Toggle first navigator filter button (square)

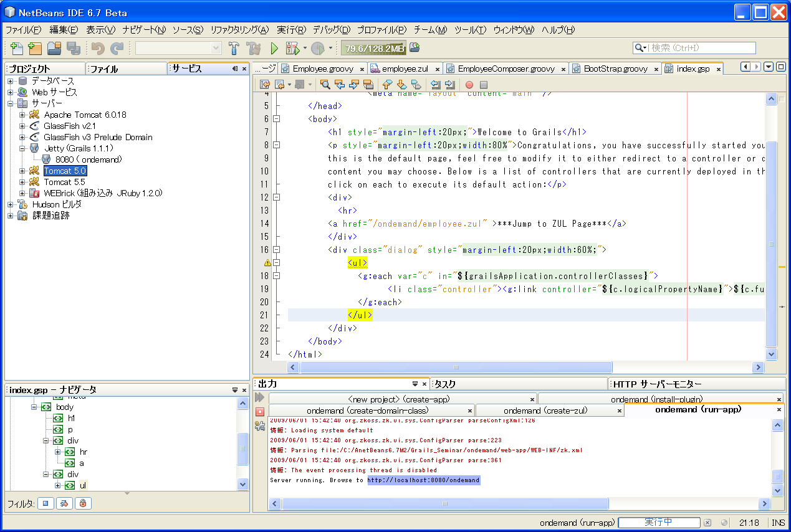pyautogui.click(x=46, y=503)
